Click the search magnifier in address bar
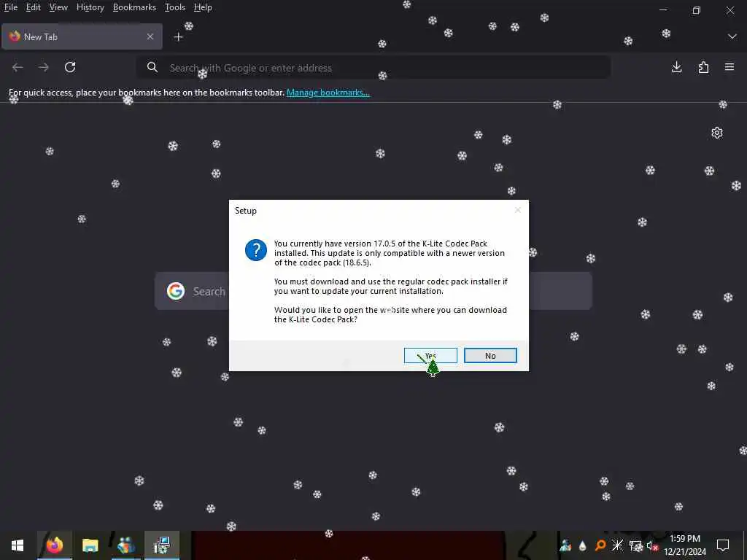 pos(152,67)
